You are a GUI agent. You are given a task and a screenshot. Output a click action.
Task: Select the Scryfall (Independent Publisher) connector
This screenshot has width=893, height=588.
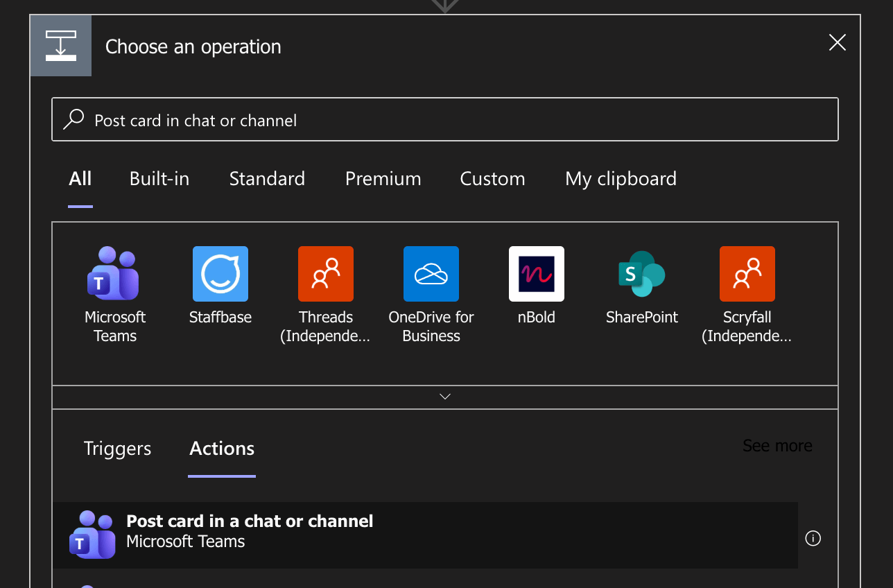747,274
